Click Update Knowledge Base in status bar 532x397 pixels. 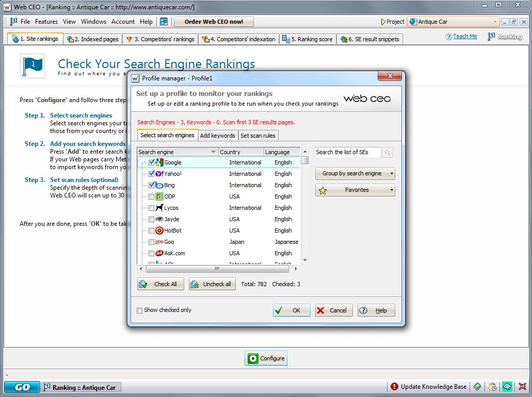click(433, 387)
